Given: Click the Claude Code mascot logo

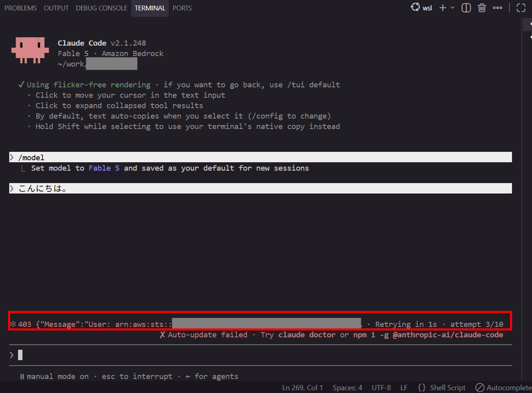Looking at the screenshot, I should (30, 50).
